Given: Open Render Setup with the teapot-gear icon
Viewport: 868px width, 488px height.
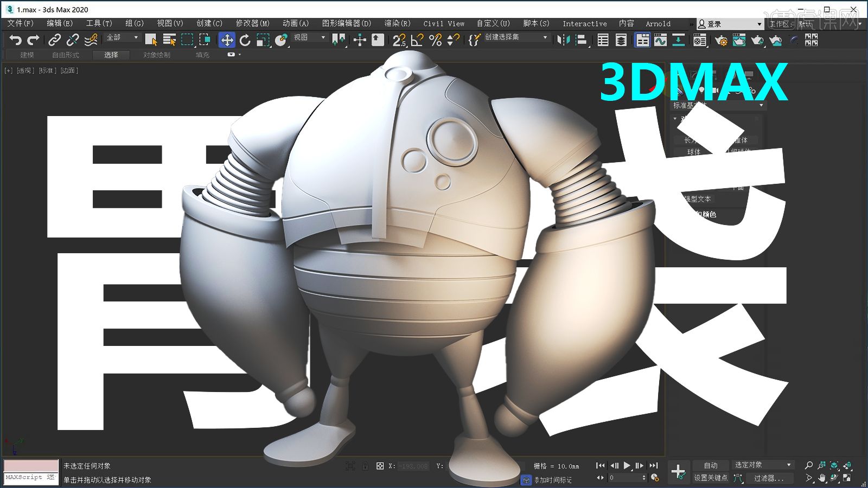Looking at the screenshot, I should point(722,40).
